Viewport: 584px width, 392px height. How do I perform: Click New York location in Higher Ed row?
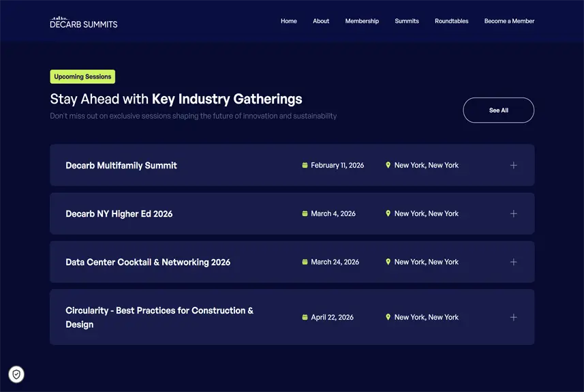click(x=427, y=213)
